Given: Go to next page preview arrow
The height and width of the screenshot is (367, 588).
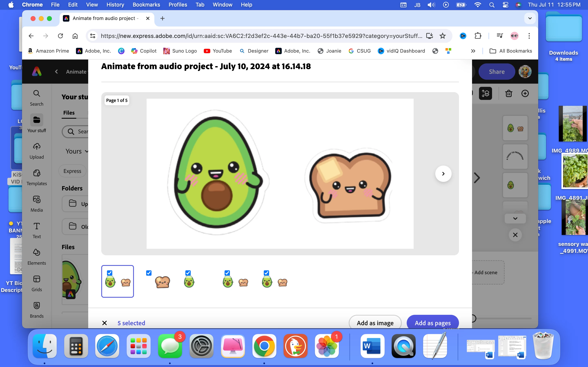Looking at the screenshot, I should (x=443, y=174).
